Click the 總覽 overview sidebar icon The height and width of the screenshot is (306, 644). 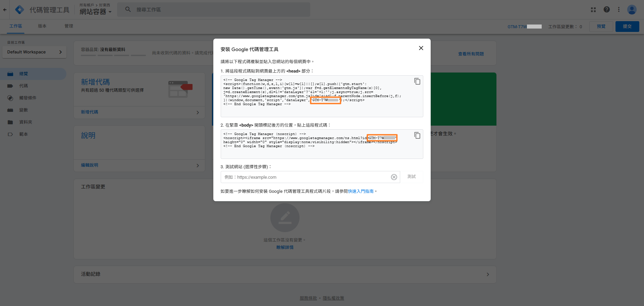[x=10, y=74]
